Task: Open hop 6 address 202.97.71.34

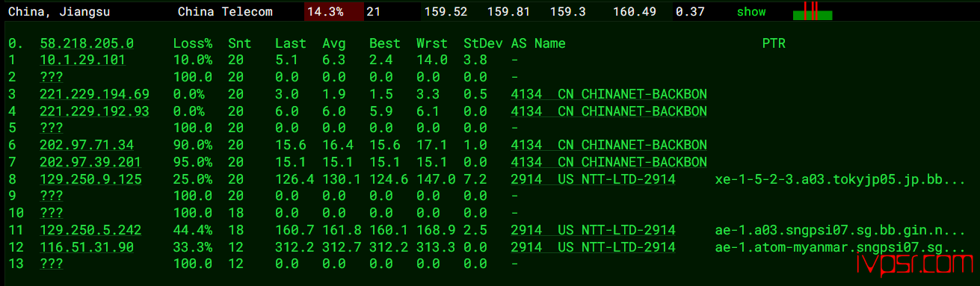Action: (87, 145)
